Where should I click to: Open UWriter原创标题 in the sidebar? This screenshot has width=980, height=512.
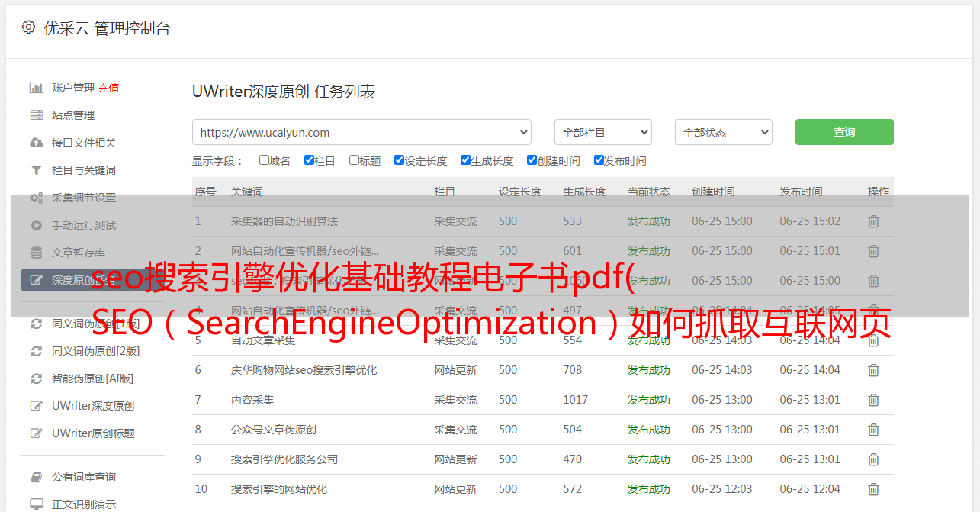point(93,433)
